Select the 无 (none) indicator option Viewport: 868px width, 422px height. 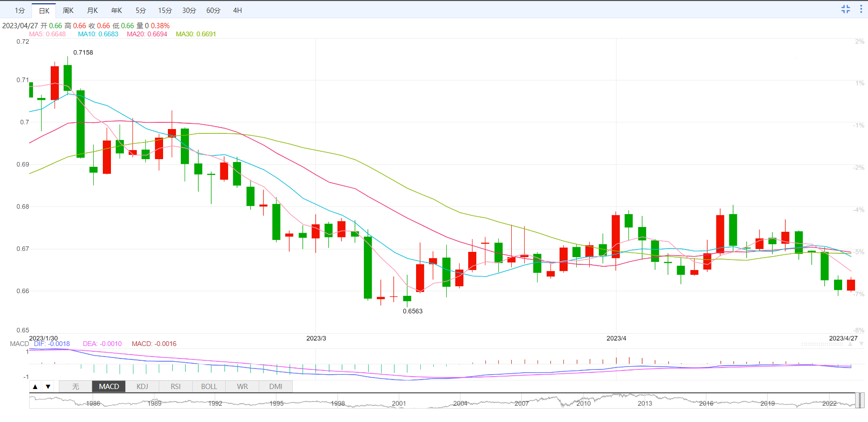tap(76, 387)
